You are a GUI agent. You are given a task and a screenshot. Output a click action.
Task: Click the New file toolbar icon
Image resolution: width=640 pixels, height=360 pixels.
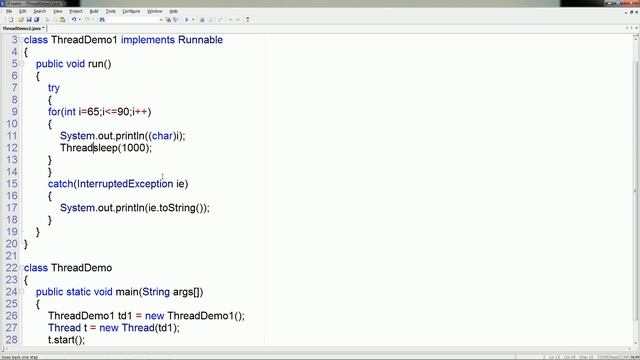(x=11, y=20)
